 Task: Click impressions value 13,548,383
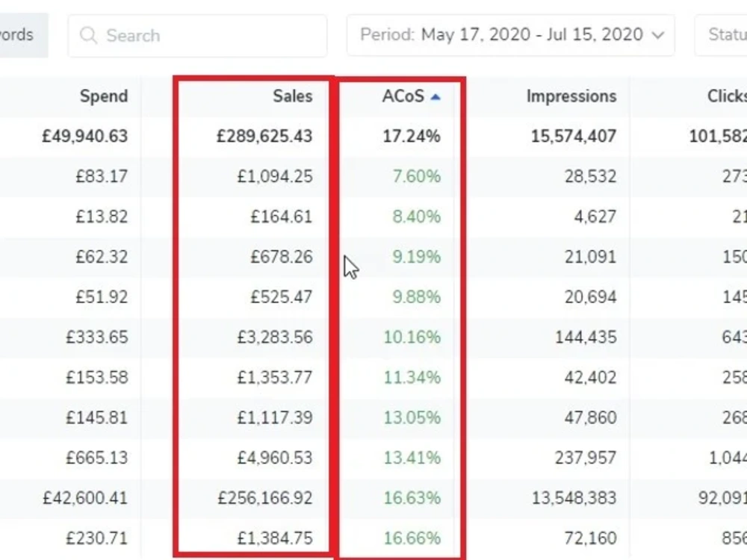coord(574,498)
